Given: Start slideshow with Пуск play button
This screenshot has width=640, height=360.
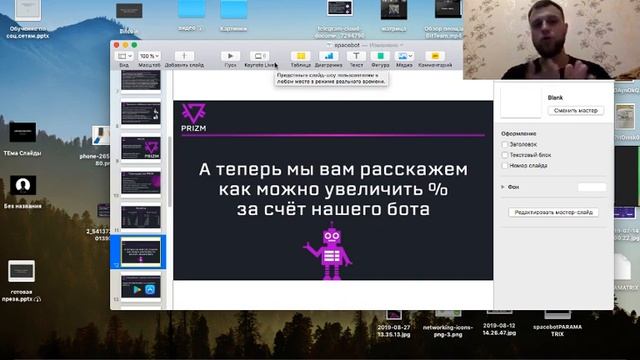Looking at the screenshot, I should [230, 56].
